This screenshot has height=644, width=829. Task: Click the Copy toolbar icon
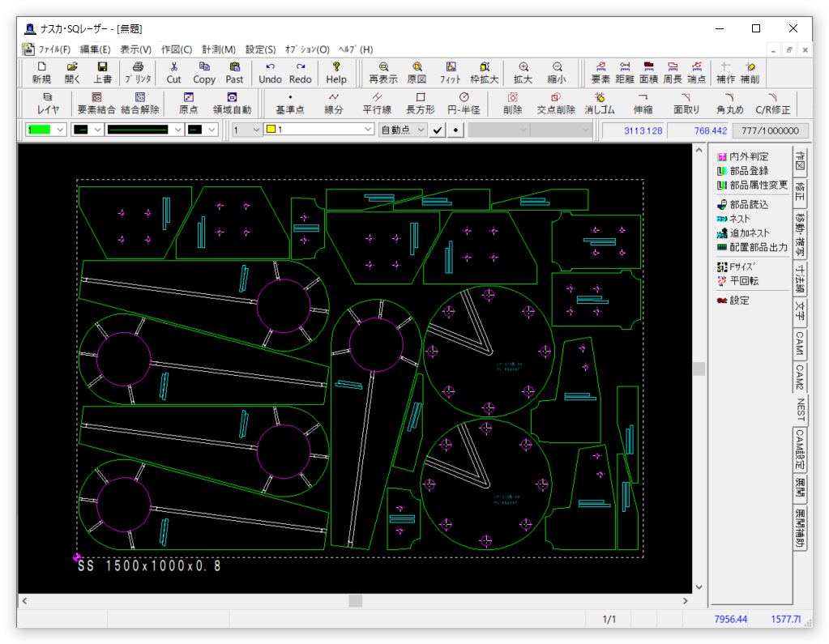click(x=204, y=72)
